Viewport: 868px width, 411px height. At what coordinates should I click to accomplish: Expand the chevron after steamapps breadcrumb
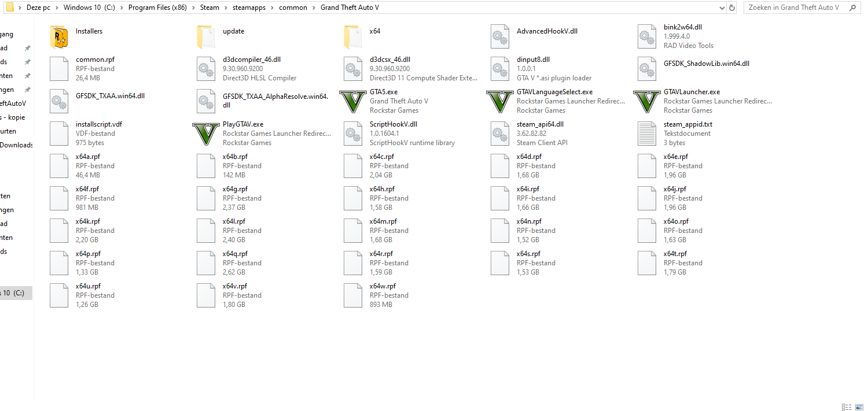(x=273, y=8)
